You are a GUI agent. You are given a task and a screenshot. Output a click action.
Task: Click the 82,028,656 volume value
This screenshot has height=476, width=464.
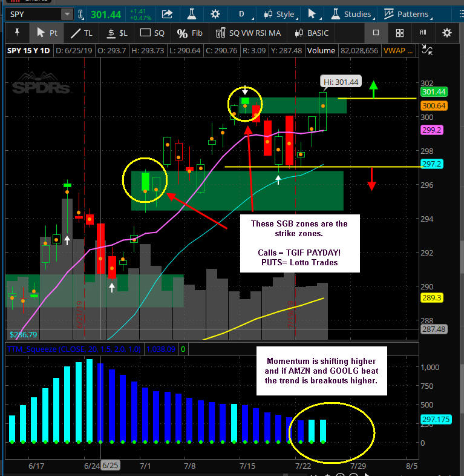[x=359, y=50]
